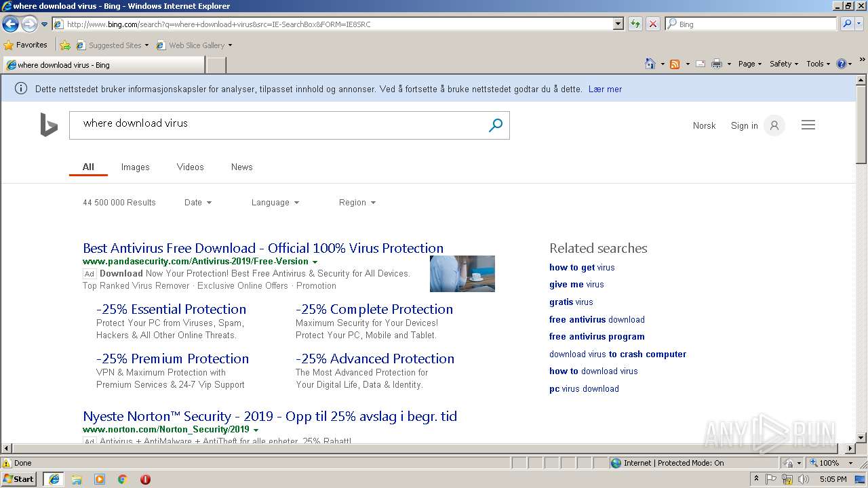
Task: Open the Bing hamburger menu
Action: point(808,125)
